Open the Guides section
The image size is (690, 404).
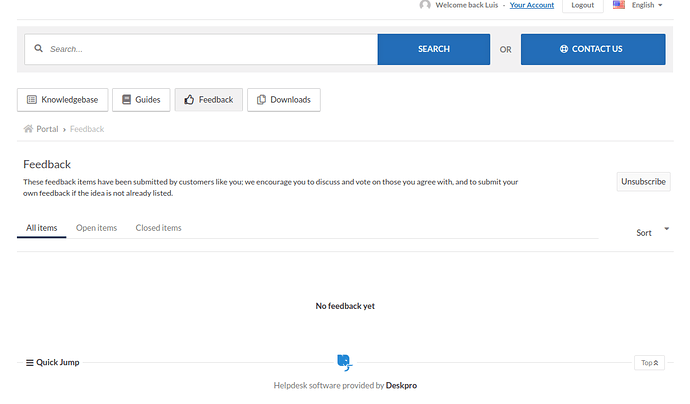141,100
